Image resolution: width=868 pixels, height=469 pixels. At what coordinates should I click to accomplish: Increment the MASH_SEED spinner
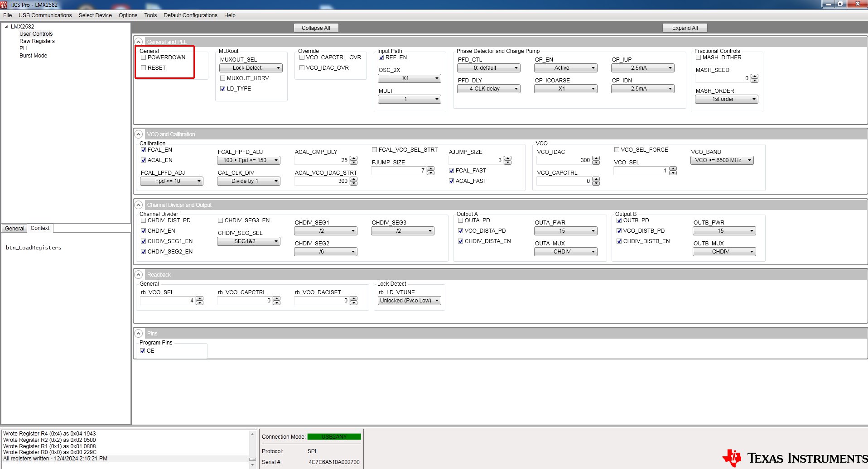coord(754,77)
